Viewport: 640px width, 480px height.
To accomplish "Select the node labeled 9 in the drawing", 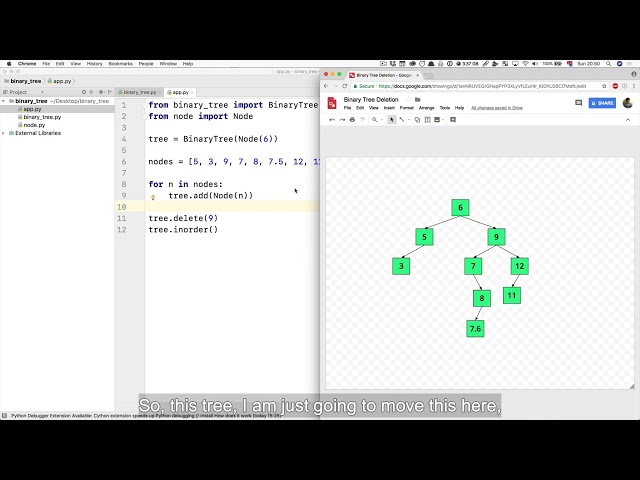I will tap(496, 237).
